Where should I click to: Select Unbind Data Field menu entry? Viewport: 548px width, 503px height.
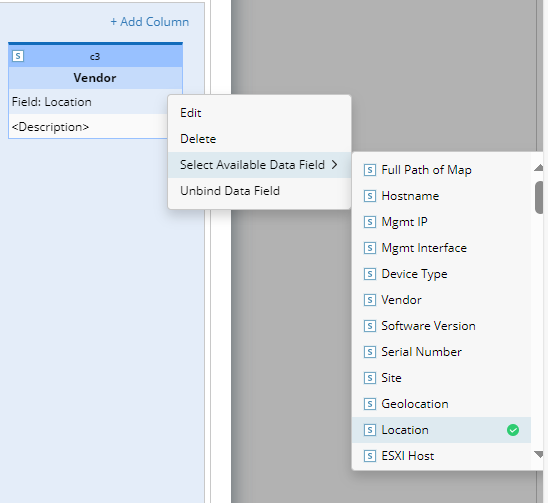259,191
